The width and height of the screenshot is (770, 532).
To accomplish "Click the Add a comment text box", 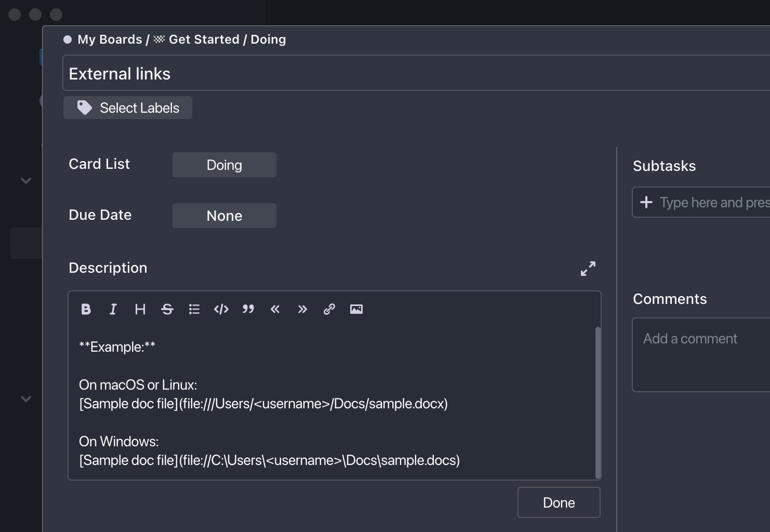I will click(701, 355).
